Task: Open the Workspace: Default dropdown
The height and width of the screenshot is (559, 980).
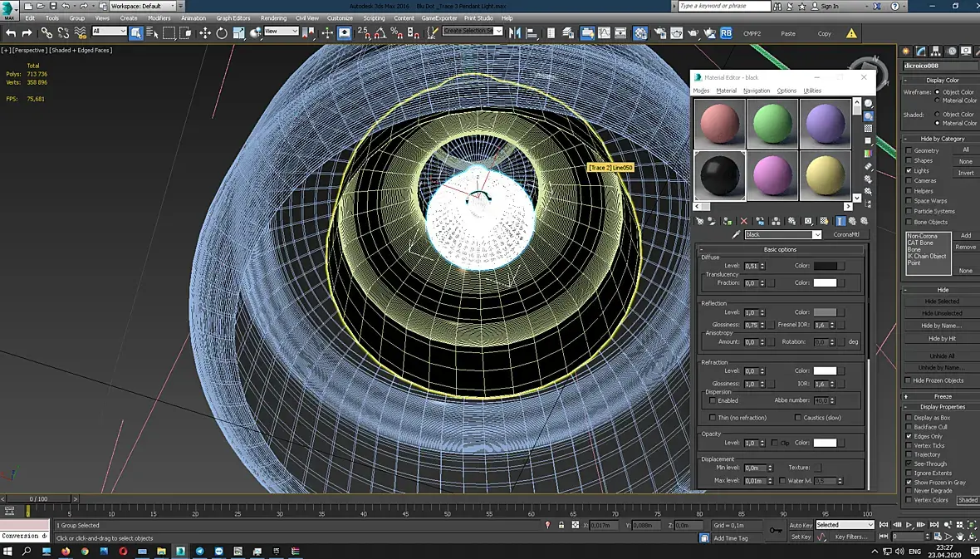Action: click(x=141, y=6)
